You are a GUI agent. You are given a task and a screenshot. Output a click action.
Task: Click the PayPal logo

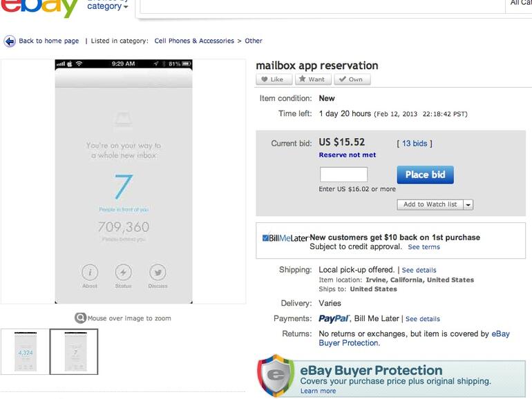point(334,319)
